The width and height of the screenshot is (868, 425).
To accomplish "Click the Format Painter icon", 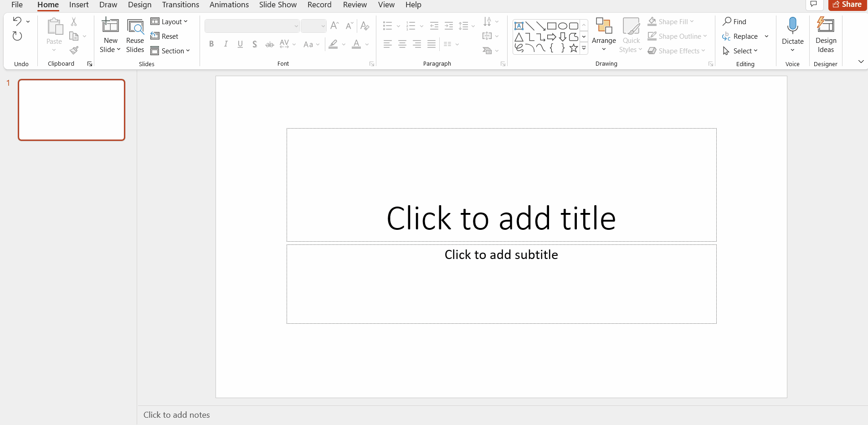I will click(74, 51).
